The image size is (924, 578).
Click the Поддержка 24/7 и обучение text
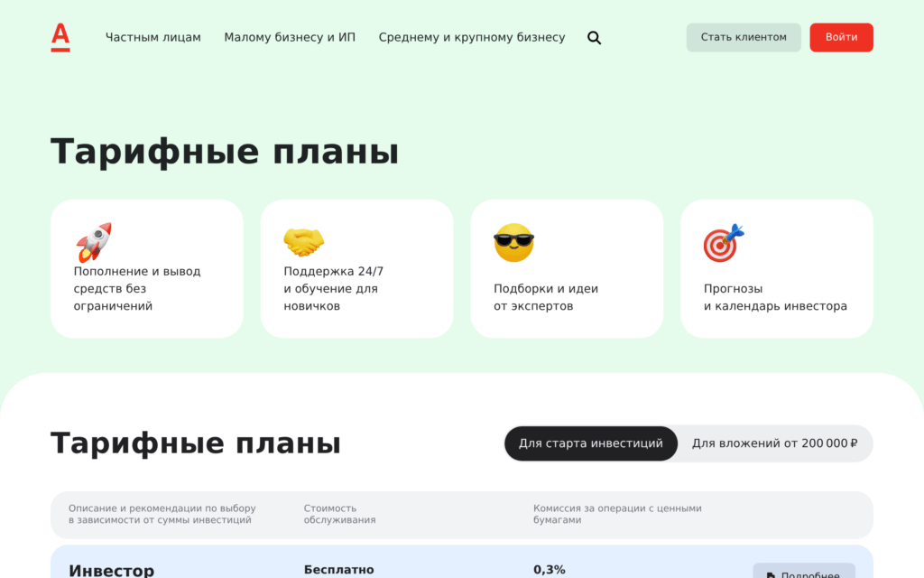click(x=334, y=288)
